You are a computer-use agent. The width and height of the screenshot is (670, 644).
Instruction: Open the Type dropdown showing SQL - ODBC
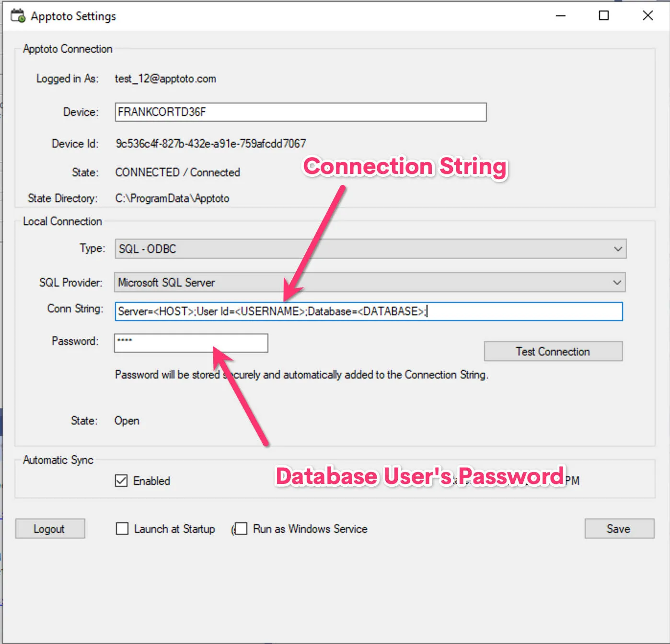click(x=370, y=249)
